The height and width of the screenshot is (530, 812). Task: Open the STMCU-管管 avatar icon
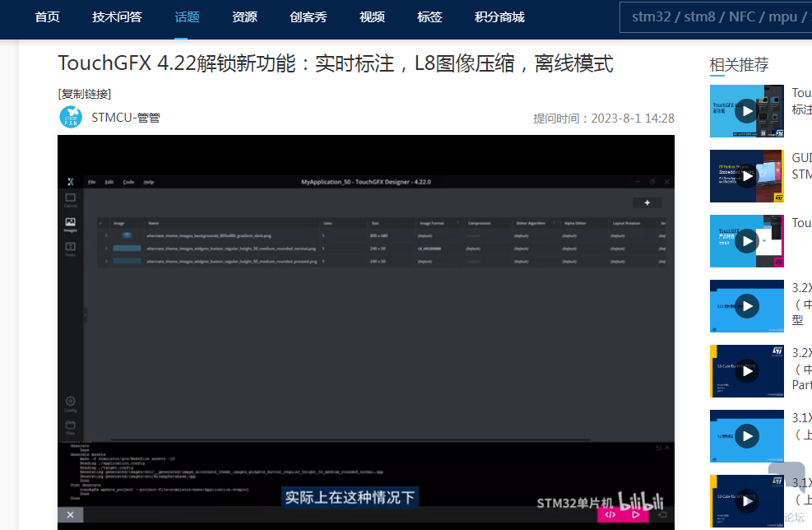[71, 117]
